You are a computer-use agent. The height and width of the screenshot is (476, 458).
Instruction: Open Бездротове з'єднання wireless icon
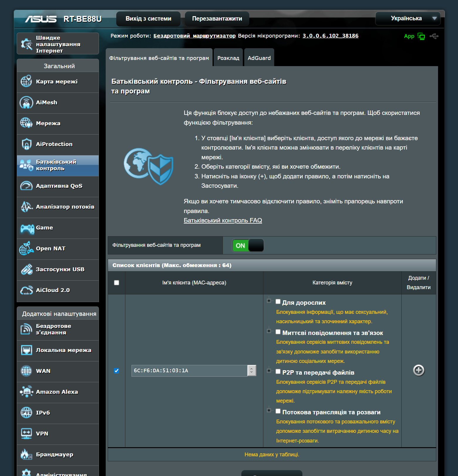[x=26, y=329]
